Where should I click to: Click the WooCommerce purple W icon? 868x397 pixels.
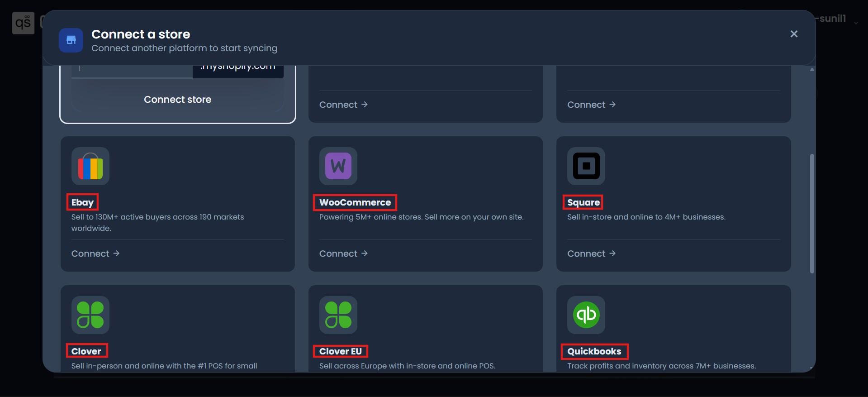point(338,166)
